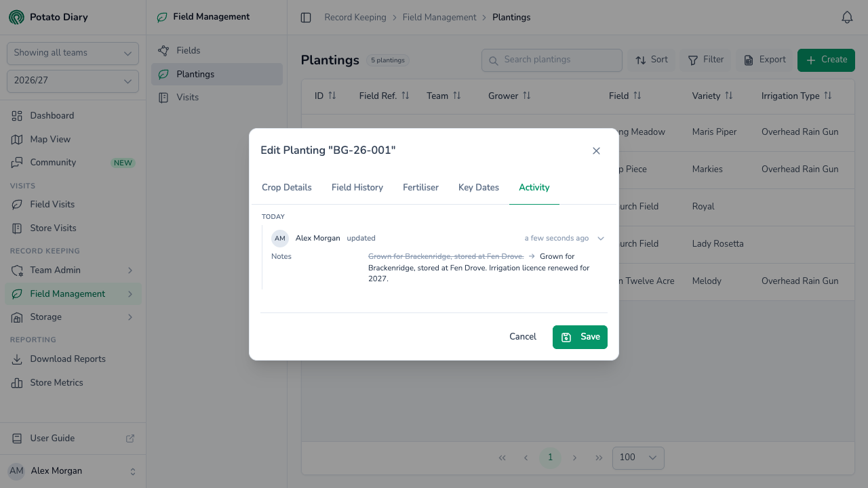Open Alex Morgan account menu
The image size is (868, 488).
(x=73, y=471)
